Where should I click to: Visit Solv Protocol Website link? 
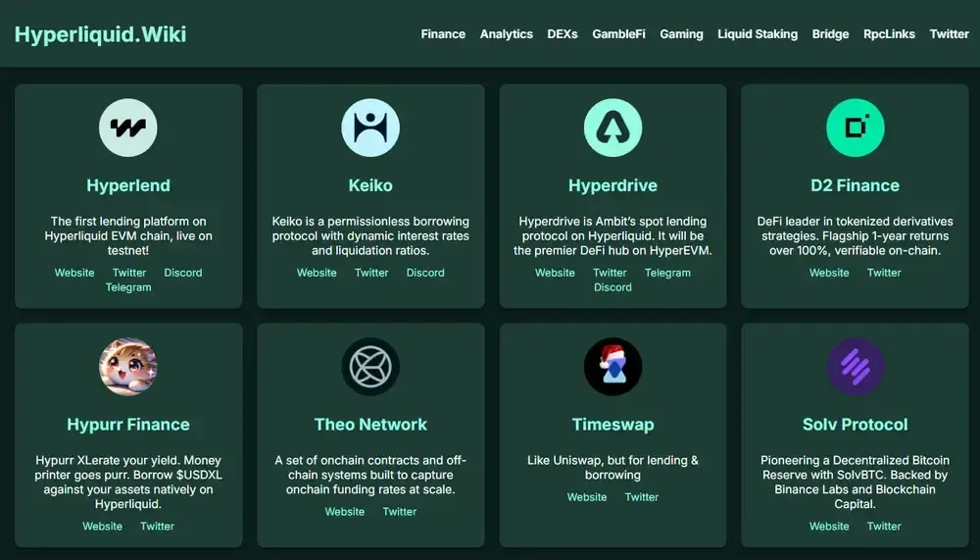pos(829,527)
